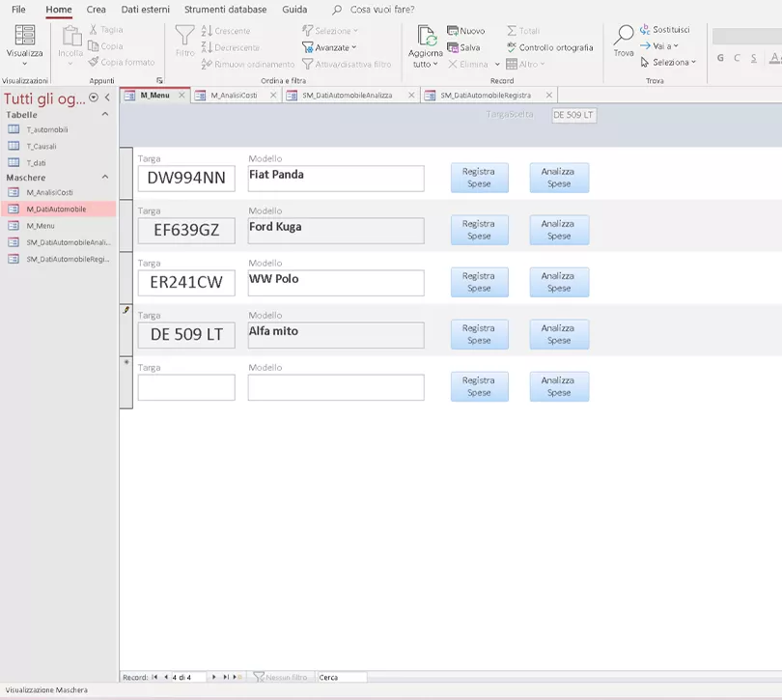
Task: Open Altro record dropdown
Action: click(x=525, y=64)
